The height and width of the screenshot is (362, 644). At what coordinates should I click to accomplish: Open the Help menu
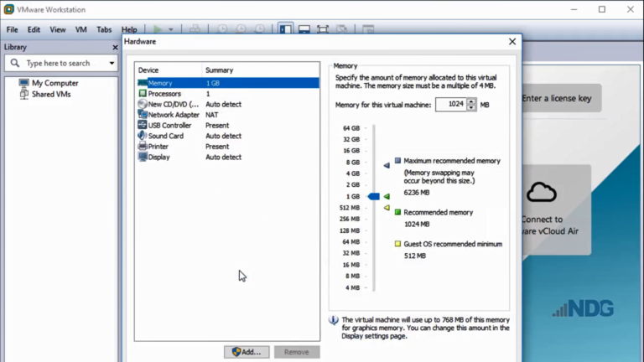point(129,29)
